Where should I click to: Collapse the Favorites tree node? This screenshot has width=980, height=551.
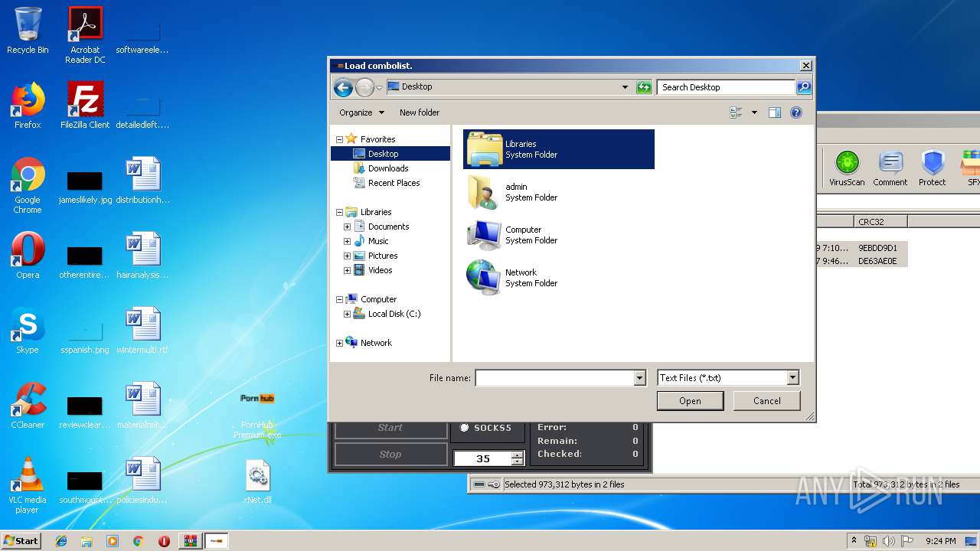click(x=339, y=139)
